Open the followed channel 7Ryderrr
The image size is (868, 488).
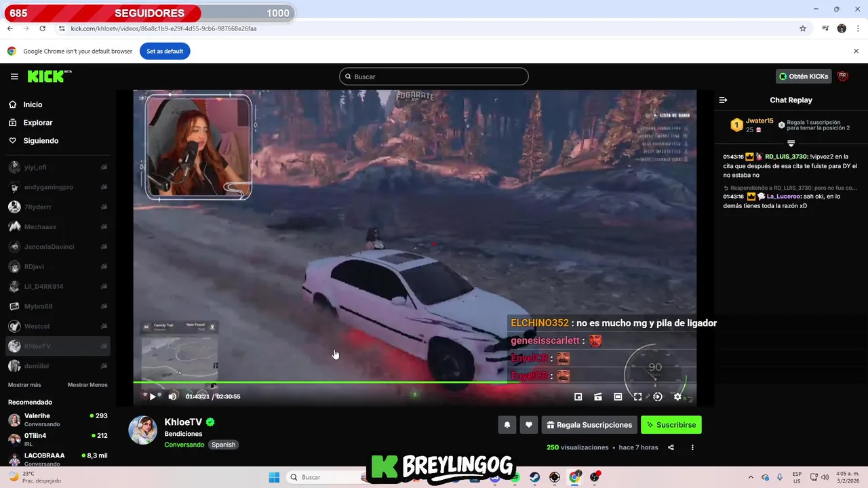[x=58, y=207]
